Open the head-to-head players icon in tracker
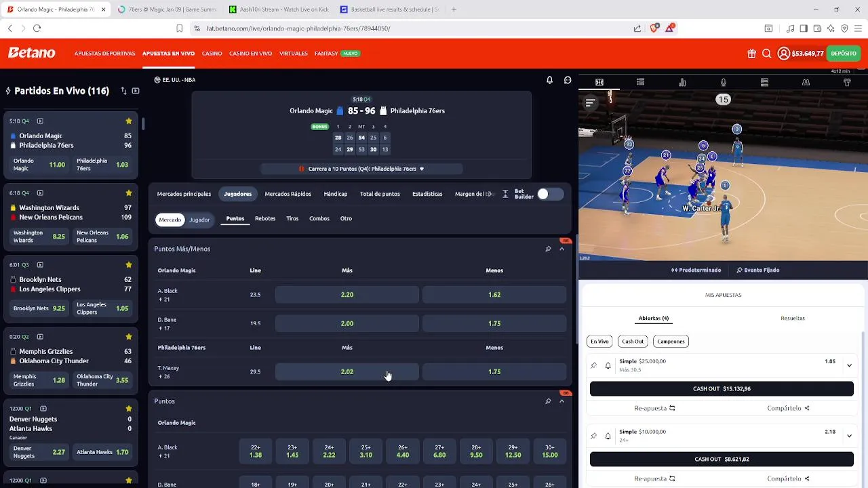The width and height of the screenshot is (868, 488). coord(806,82)
